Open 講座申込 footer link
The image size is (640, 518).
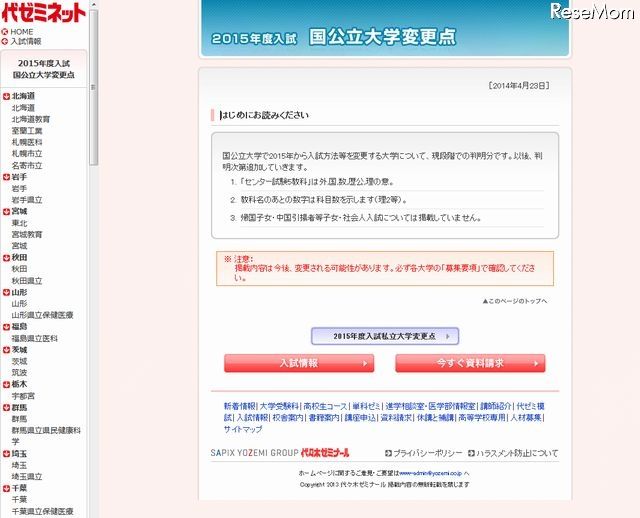point(360,418)
